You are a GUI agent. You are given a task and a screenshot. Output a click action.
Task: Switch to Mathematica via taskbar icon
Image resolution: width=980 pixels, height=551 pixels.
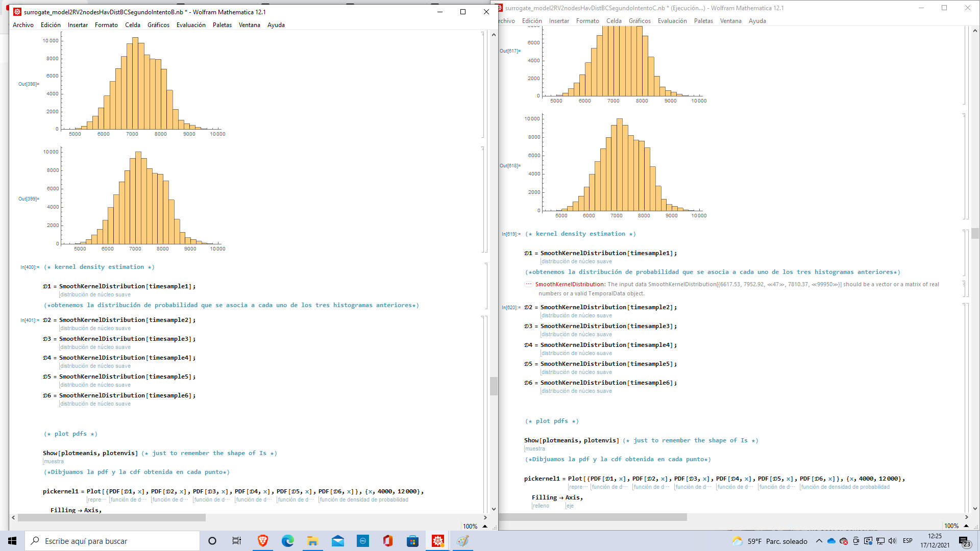pyautogui.click(x=438, y=541)
